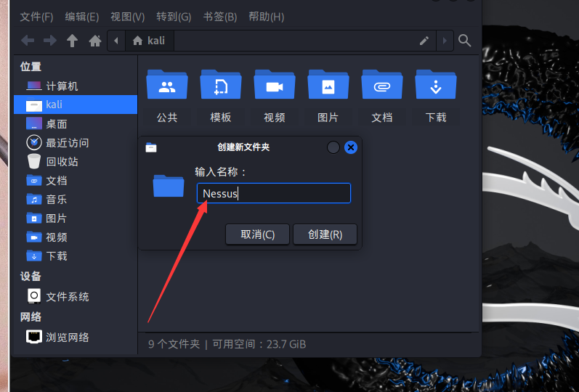Open 视频 in the sidebar
The image size is (579, 392).
click(x=76, y=237)
